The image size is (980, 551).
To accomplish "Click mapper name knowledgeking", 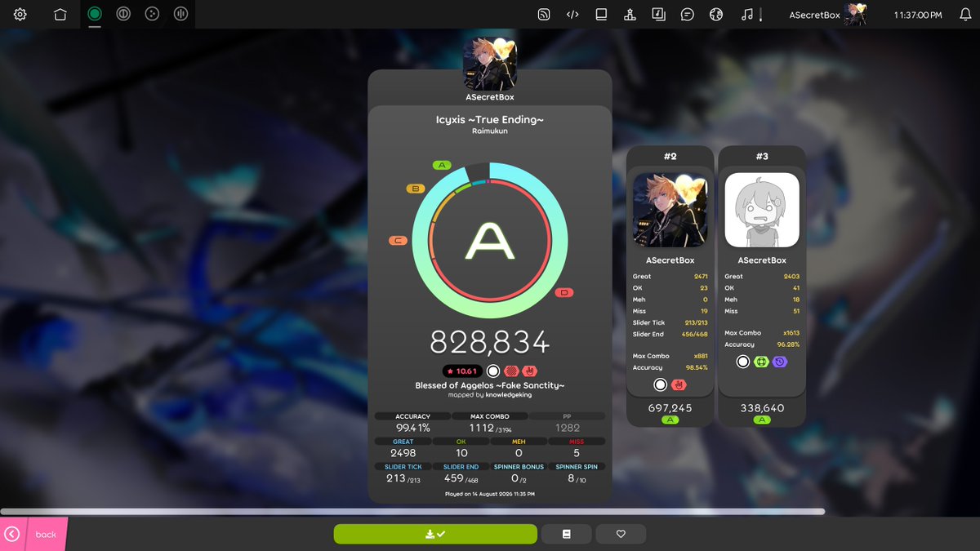I will [509, 395].
